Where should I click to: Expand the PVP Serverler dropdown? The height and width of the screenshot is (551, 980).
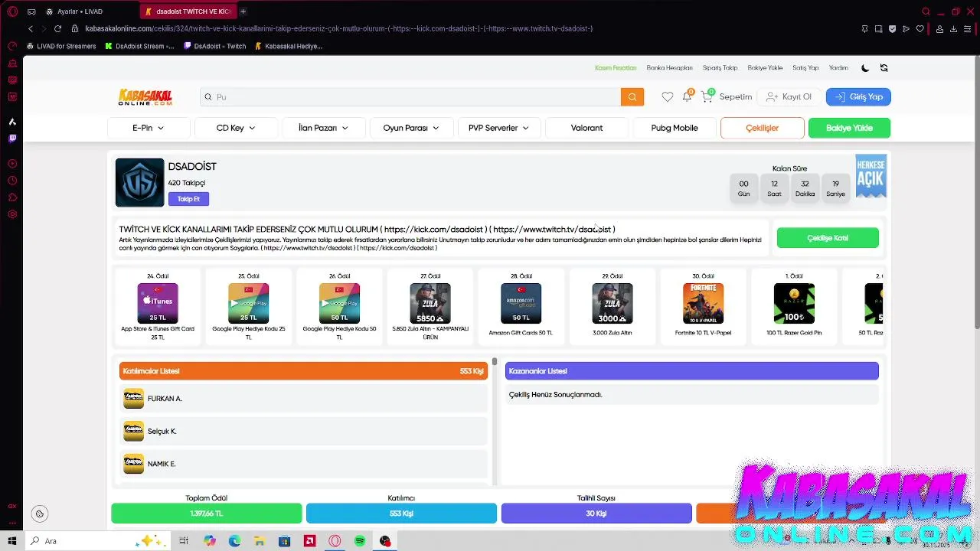498,128
